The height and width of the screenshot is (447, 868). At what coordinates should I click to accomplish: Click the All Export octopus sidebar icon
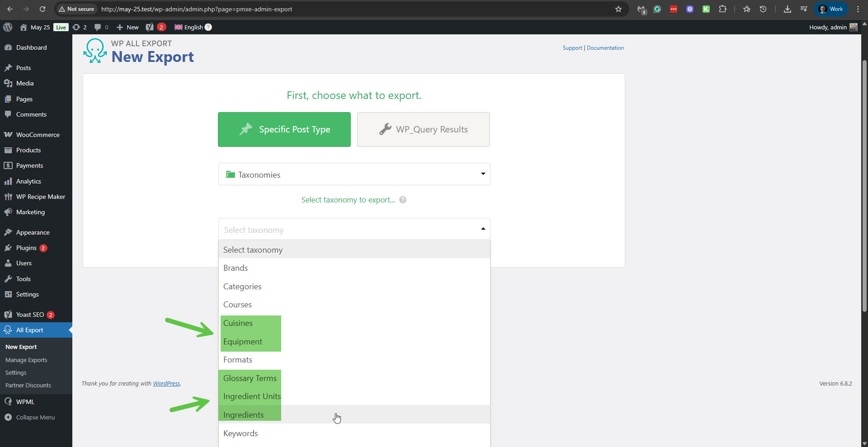[8, 330]
